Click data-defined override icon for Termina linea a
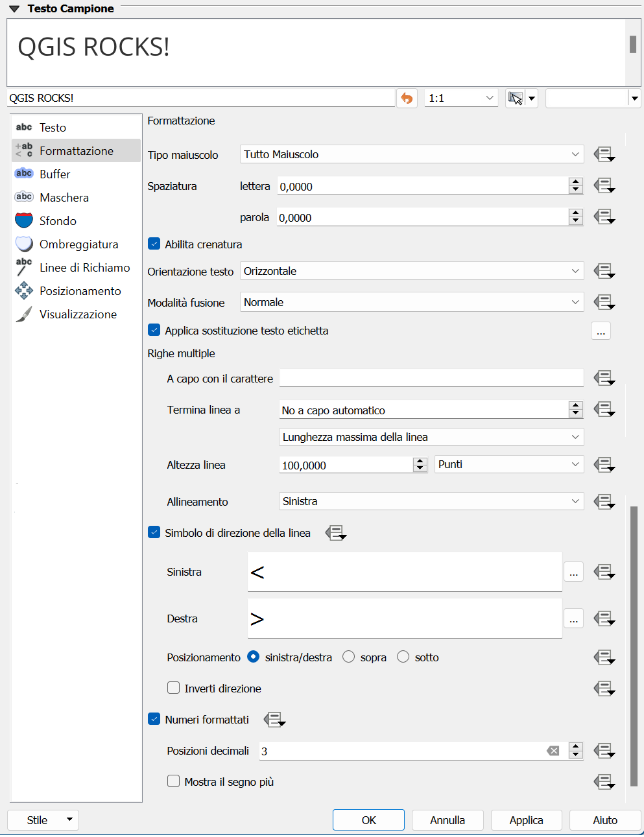The height and width of the screenshot is (837, 644). coord(604,409)
